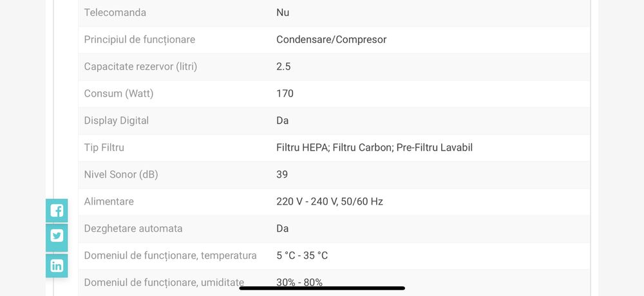Click the Telecomanda row label
The image size is (644, 296).
(x=115, y=12)
